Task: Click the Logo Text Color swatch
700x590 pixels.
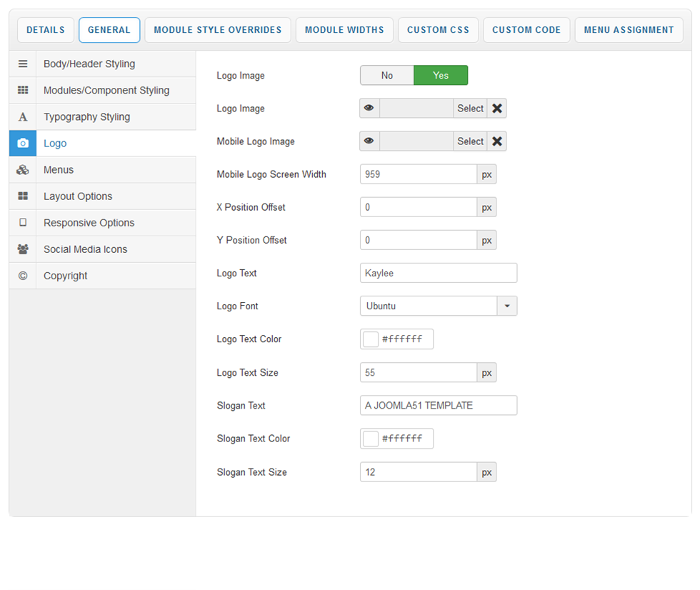Action: pos(371,339)
